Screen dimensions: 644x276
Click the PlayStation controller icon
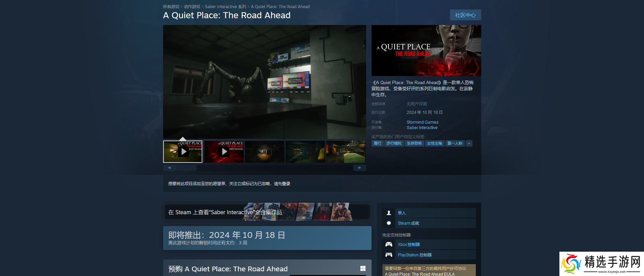coord(389,255)
